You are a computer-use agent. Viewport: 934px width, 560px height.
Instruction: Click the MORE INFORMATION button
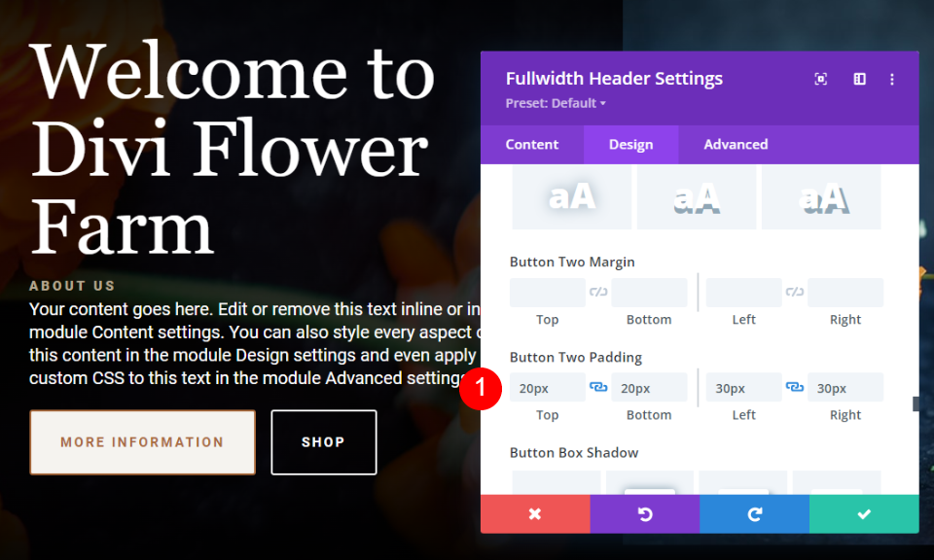[142, 442]
